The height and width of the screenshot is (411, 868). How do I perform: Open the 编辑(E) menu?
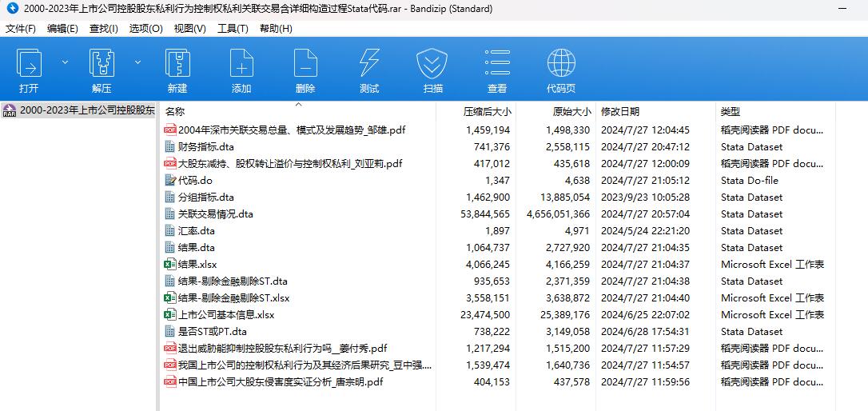tap(62, 29)
